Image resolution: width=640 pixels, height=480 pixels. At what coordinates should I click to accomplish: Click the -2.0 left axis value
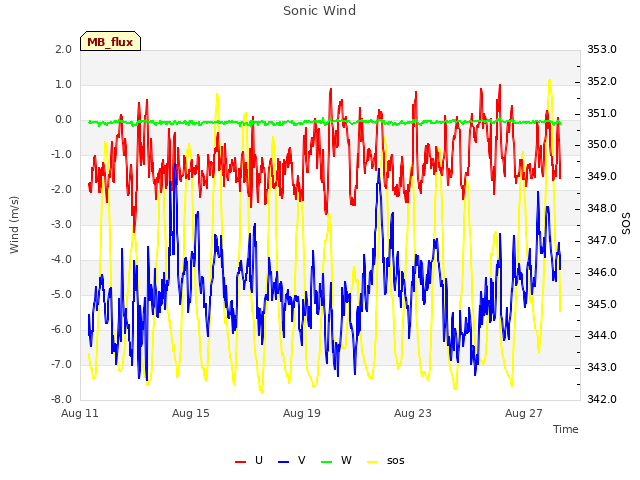(61, 190)
